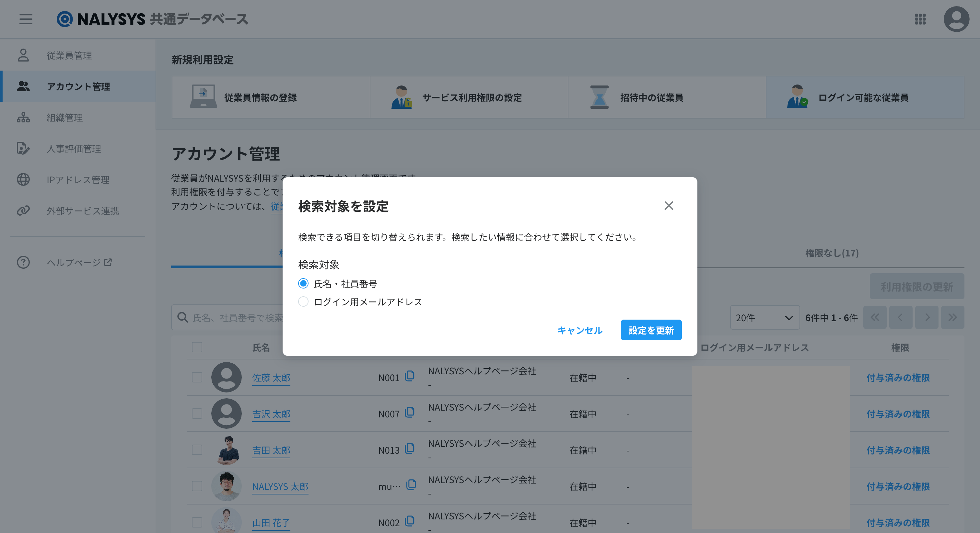Click the 組織管理 organization sidebar icon

click(23, 118)
